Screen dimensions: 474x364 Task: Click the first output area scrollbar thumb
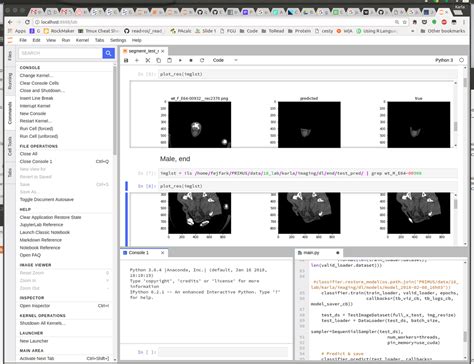point(456,126)
